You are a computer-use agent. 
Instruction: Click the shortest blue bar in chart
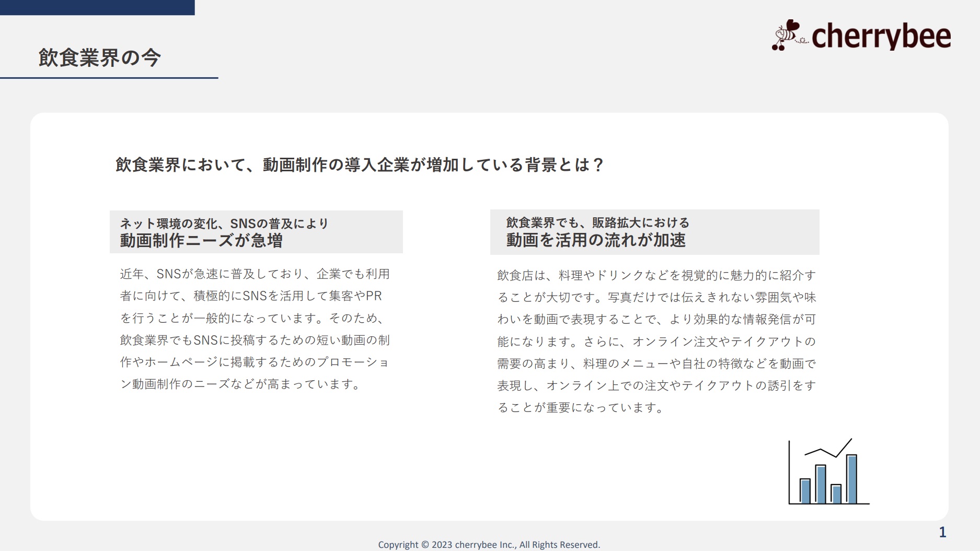[x=836, y=494]
